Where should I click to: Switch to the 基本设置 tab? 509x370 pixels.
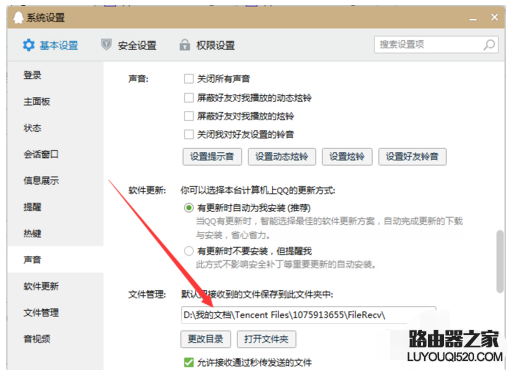point(50,45)
